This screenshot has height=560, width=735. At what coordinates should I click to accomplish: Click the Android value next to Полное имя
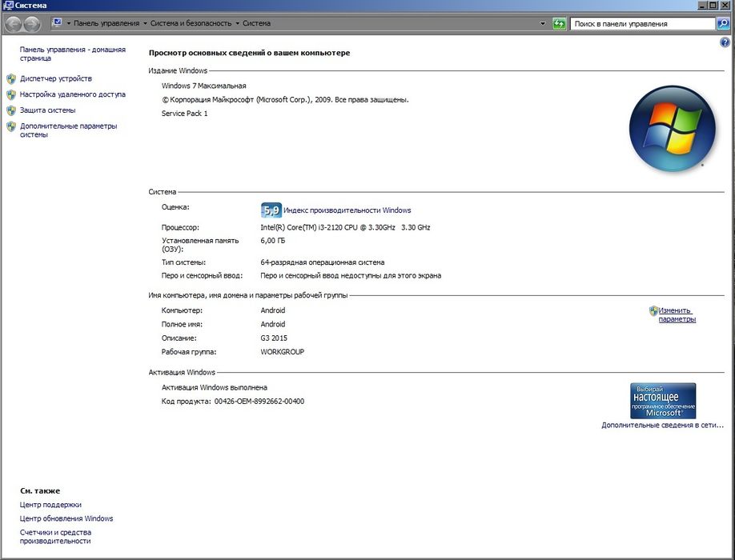273,324
